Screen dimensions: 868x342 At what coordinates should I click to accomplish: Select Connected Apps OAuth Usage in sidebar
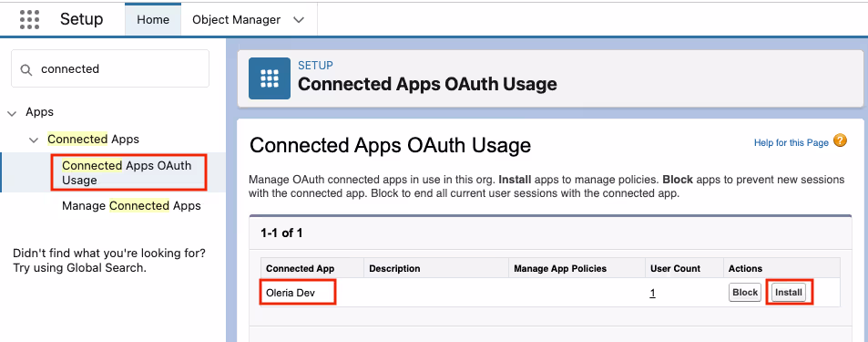(x=127, y=173)
